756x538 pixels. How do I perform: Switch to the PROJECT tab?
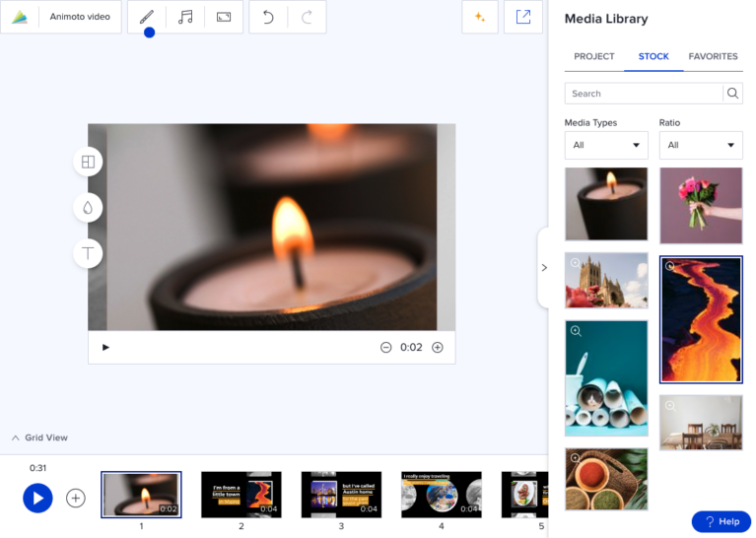[594, 57]
